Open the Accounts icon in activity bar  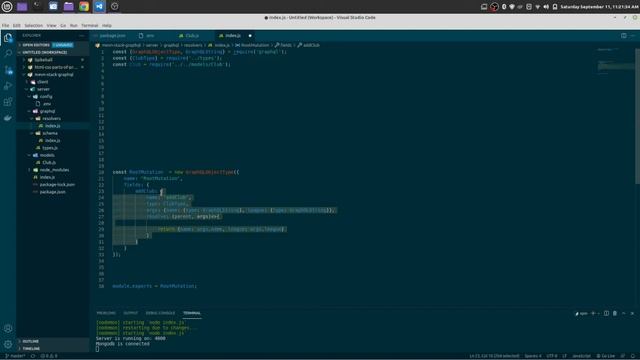click(8, 329)
